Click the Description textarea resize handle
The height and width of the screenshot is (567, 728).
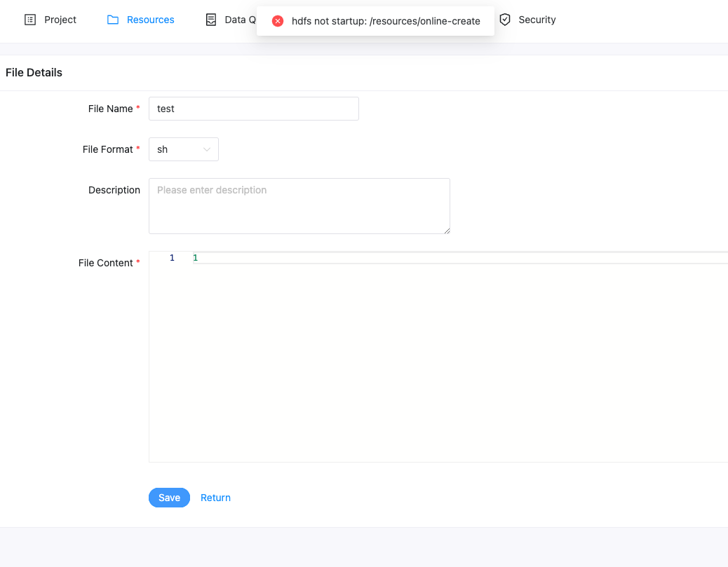pos(447,231)
